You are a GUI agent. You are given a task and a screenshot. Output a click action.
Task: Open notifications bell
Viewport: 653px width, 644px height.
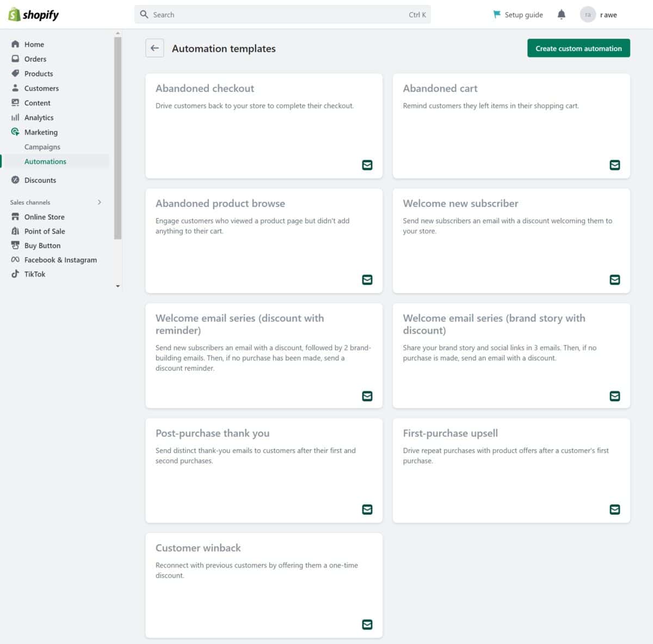coord(562,15)
